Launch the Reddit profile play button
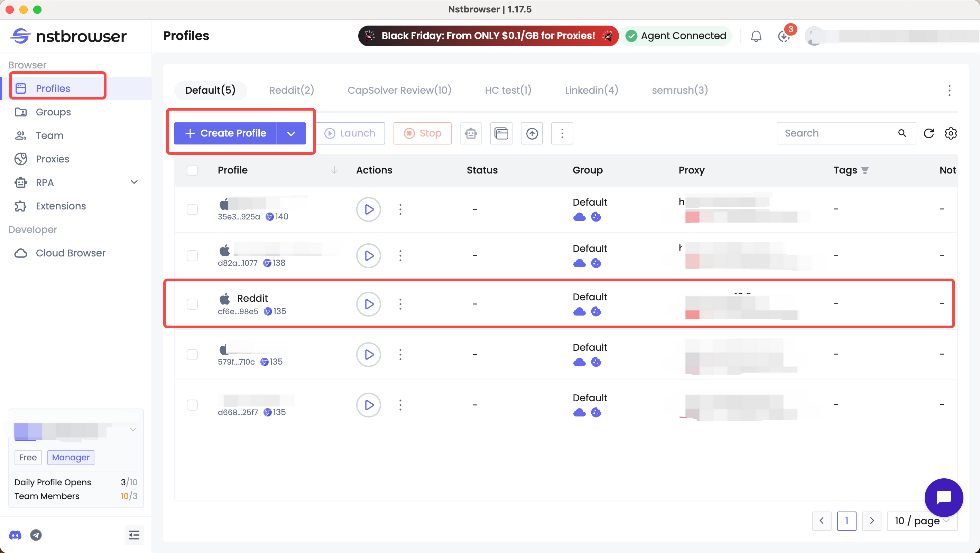The width and height of the screenshot is (980, 553). (368, 304)
